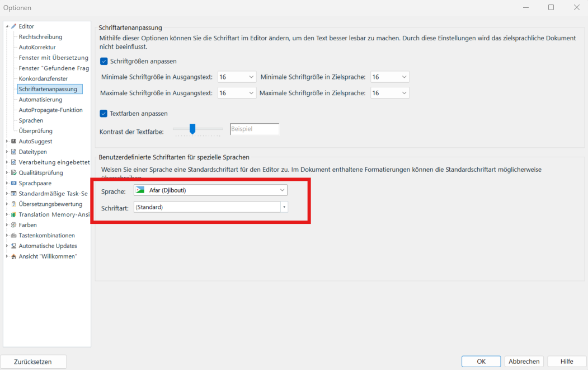Select Sprachen in the tree
Screen dimensions: 588x370
coord(31,120)
